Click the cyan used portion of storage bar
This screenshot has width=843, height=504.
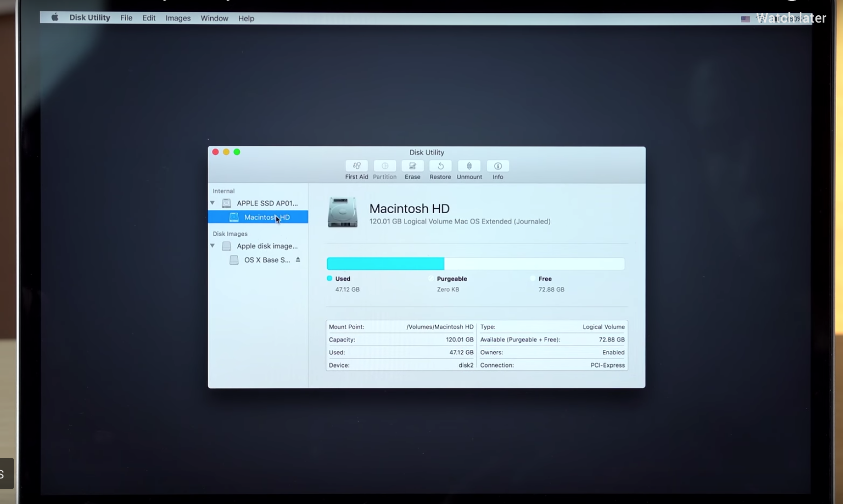tap(386, 264)
